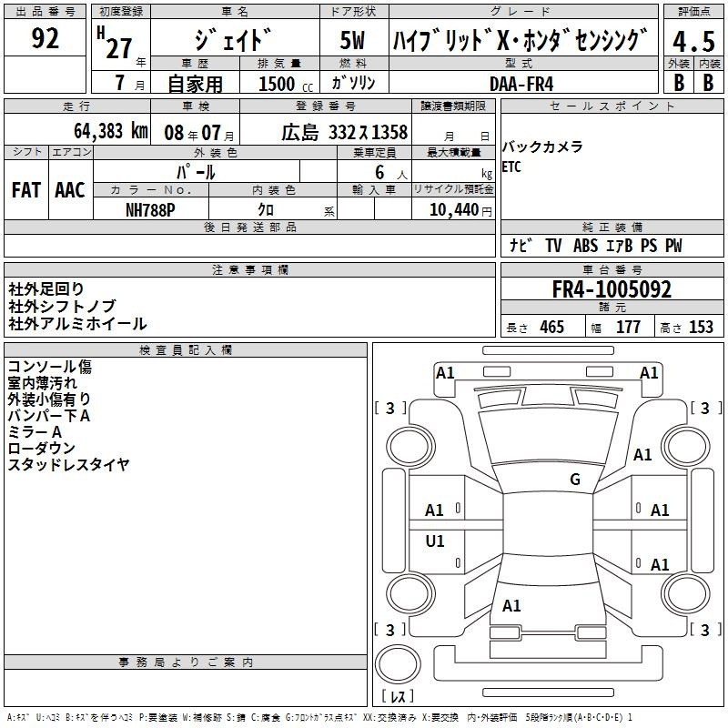Select the lot number 92 cell
This screenshot has width=728, height=728.
tap(45, 39)
